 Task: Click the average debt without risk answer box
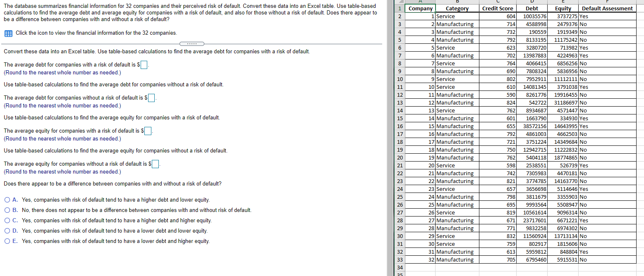151,98
